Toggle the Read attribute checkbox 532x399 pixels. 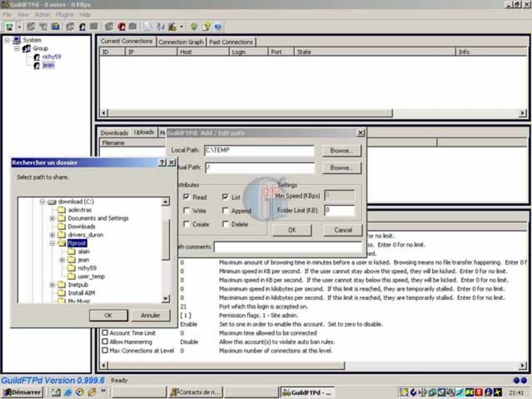[186, 197]
